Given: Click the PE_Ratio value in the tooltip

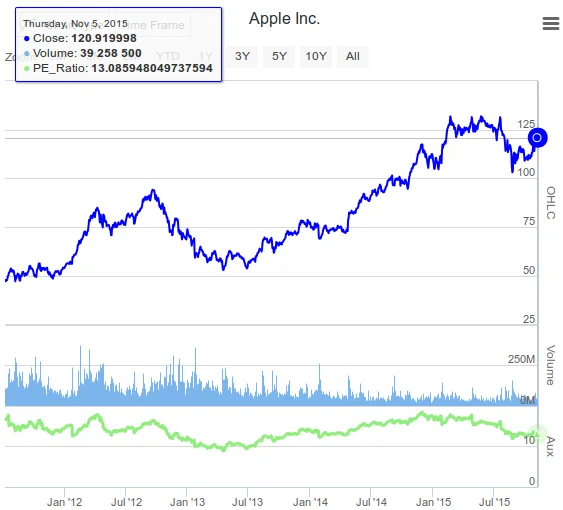Looking at the screenshot, I should pyautogui.click(x=152, y=68).
